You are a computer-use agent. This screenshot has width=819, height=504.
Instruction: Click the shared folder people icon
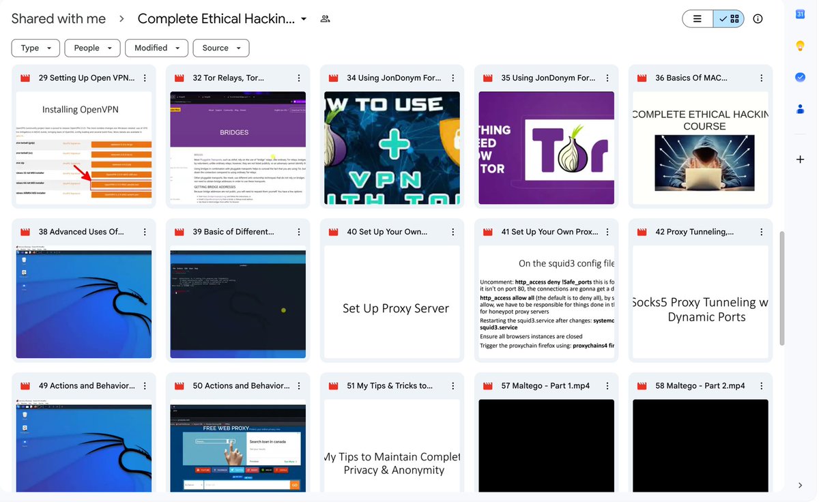[x=326, y=19]
